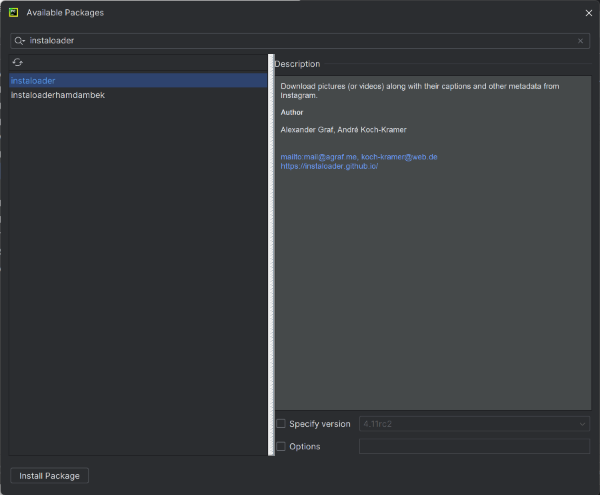Click the Options text input field
This screenshot has width=600, height=495.
click(474, 446)
